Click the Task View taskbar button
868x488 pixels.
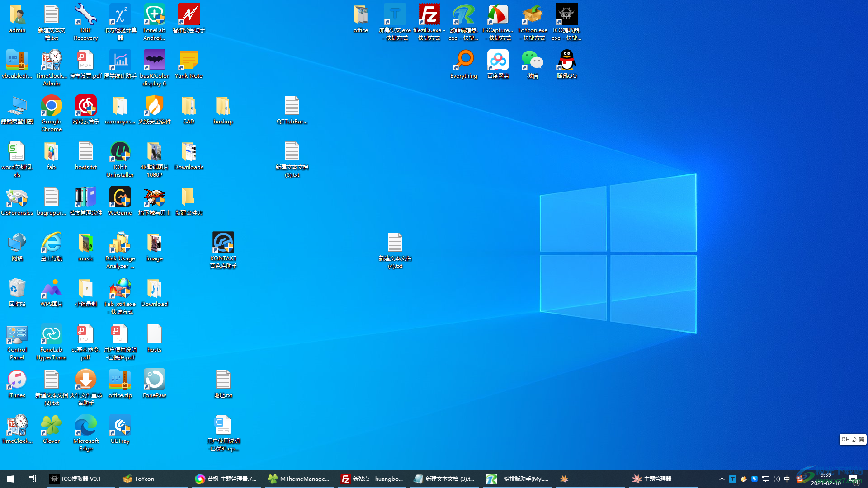point(33,479)
